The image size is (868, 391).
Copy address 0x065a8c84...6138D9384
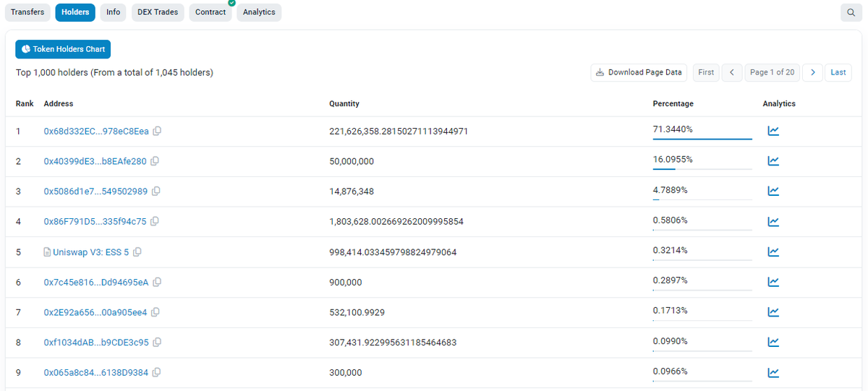pyautogui.click(x=157, y=373)
